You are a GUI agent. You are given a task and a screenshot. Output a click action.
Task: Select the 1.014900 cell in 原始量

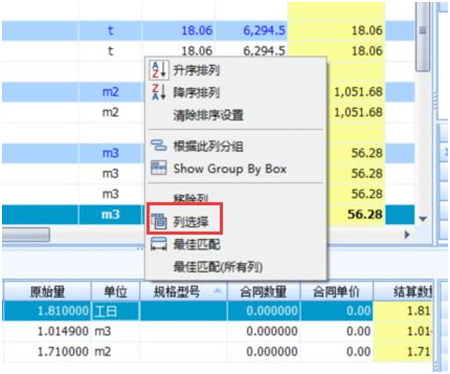47,331
